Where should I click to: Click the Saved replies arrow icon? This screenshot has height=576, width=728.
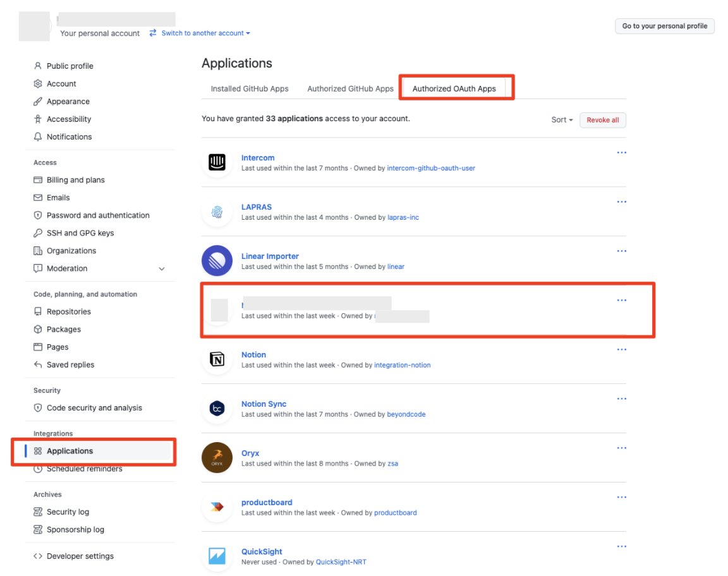point(38,364)
